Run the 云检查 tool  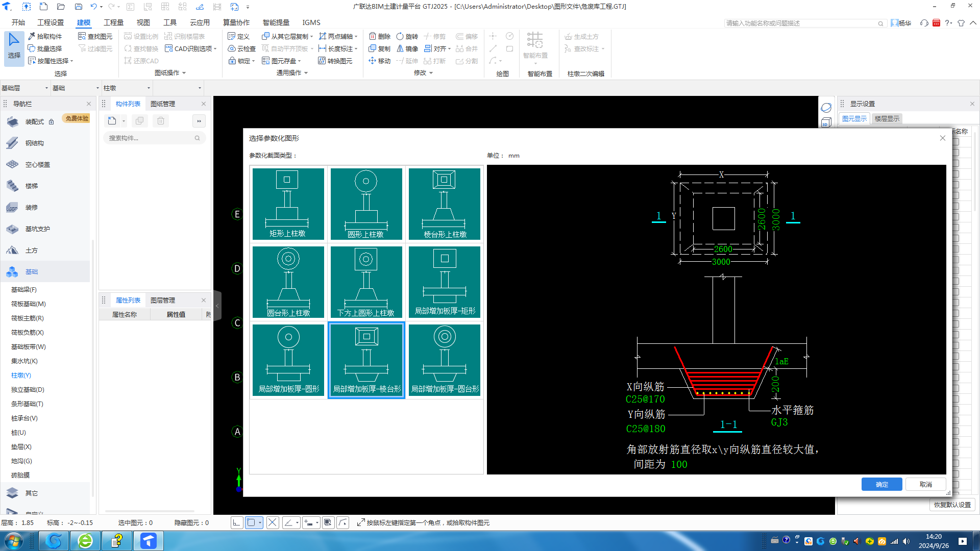[x=242, y=48]
